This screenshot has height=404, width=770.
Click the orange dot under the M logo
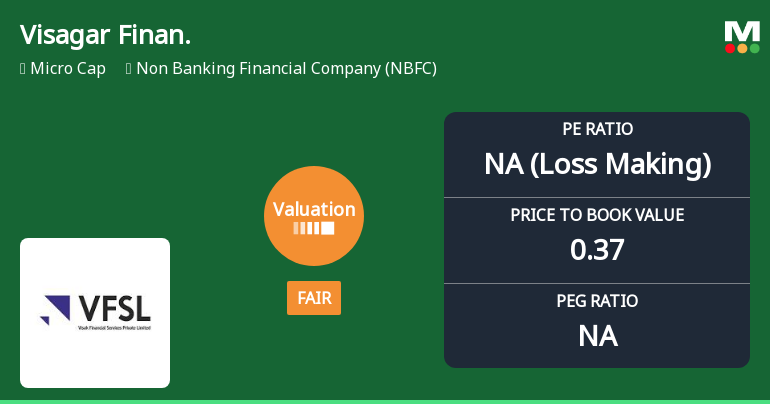pos(742,48)
